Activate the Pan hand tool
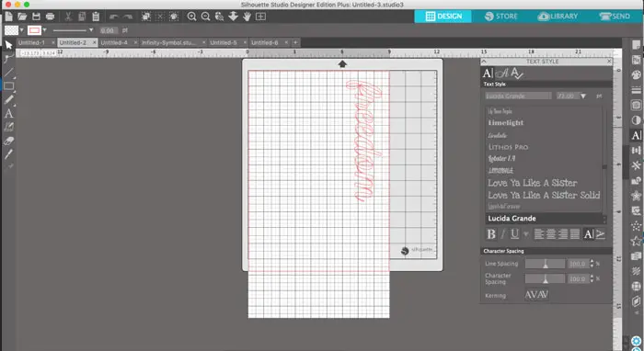Screen dimensions: 644x351 tap(247, 17)
